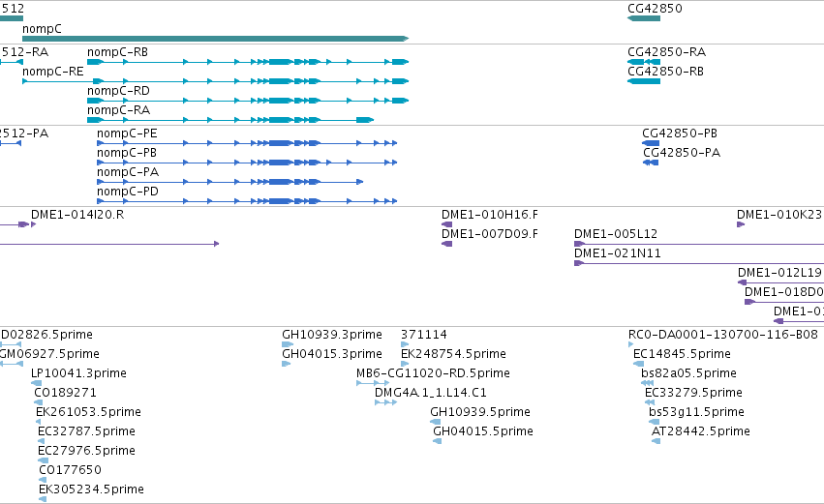Screen dimensions: 824x504
Task: Select GH04015.5prime EST label
Action: 483,431
